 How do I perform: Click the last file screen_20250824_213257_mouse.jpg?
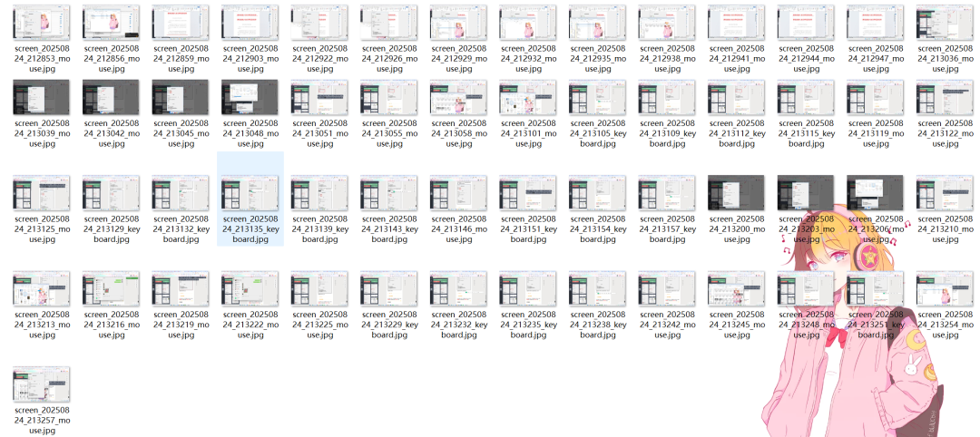click(x=42, y=384)
